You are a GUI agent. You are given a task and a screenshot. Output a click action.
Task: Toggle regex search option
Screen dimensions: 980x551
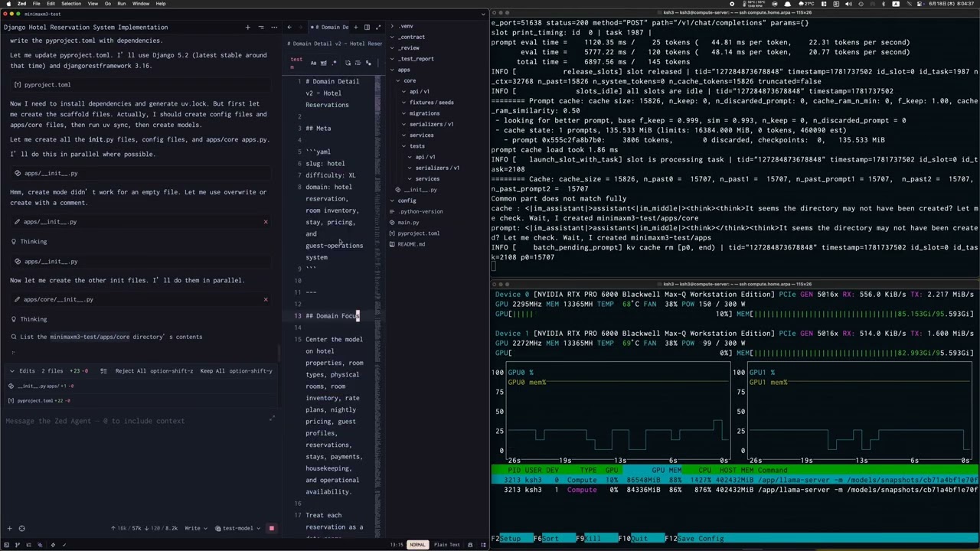[335, 63]
